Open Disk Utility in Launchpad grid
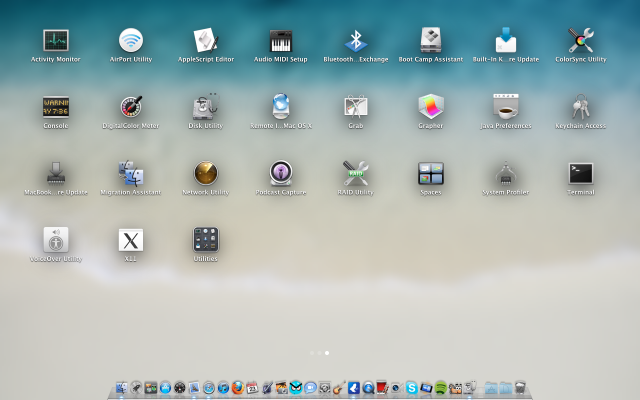Viewport: 640px width, 400px height. pyautogui.click(x=206, y=107)
